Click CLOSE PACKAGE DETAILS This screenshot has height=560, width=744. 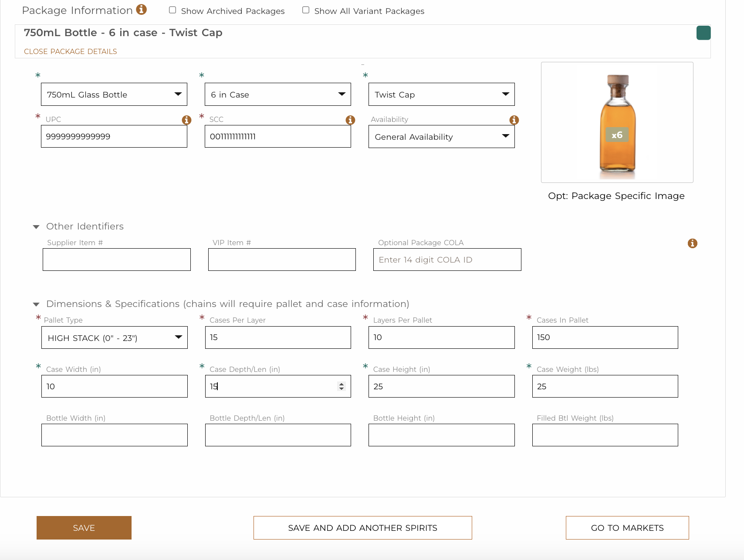point(70,51)
